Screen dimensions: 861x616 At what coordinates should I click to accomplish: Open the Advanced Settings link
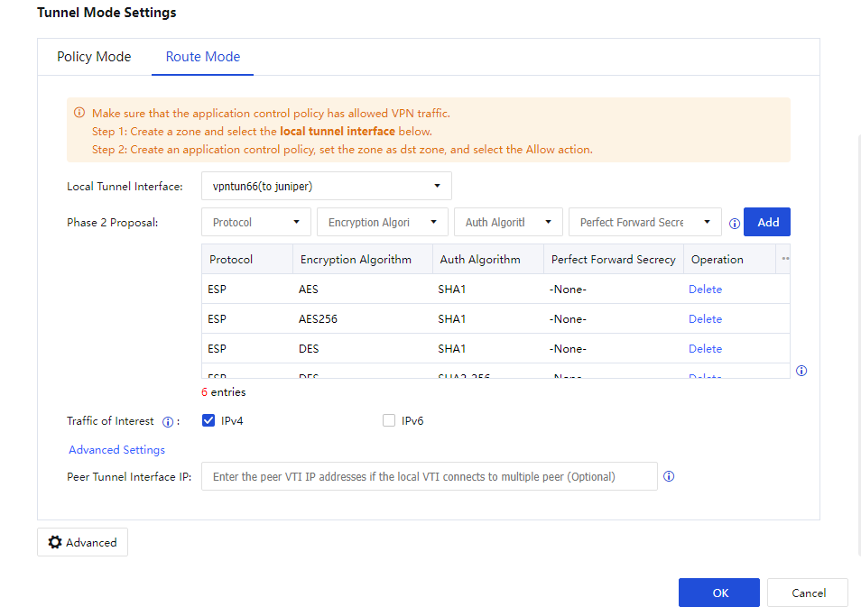117,450
